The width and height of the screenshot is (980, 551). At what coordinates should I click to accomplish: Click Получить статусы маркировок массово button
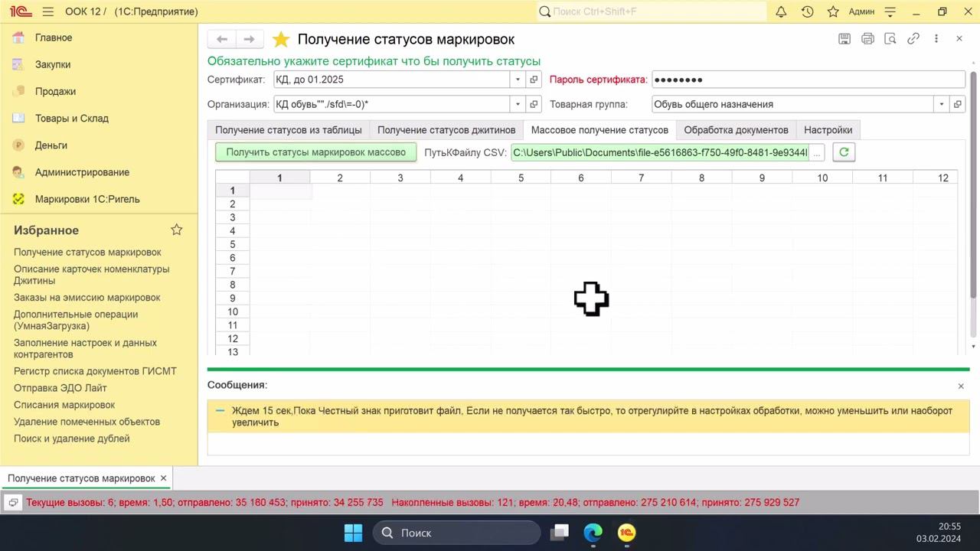tap(316, 152)
